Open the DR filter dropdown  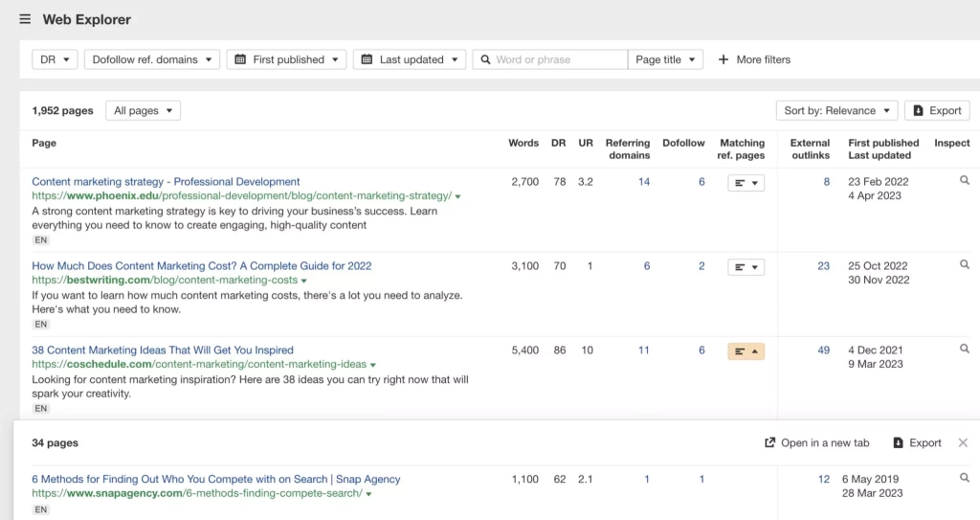[55, 59]
